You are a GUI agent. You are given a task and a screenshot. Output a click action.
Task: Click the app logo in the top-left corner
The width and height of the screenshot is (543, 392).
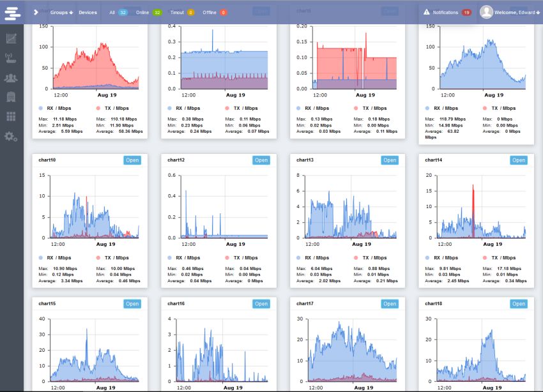[x=13, y=13]
